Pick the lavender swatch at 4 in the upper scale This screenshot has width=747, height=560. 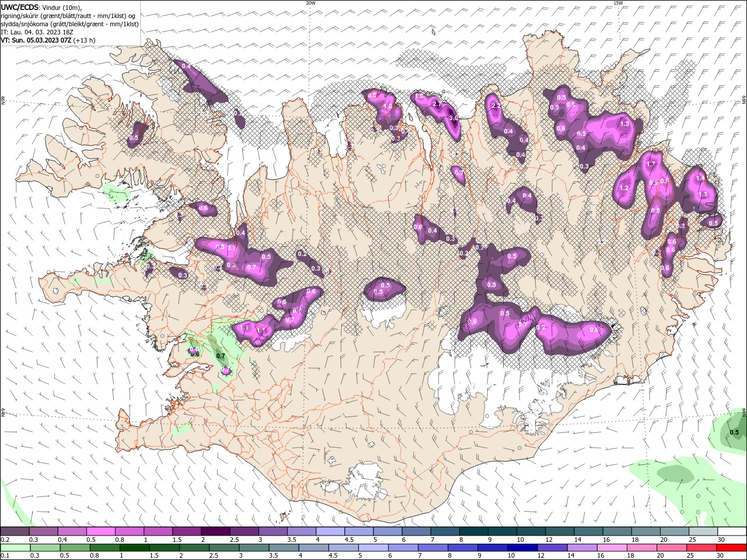330,531
